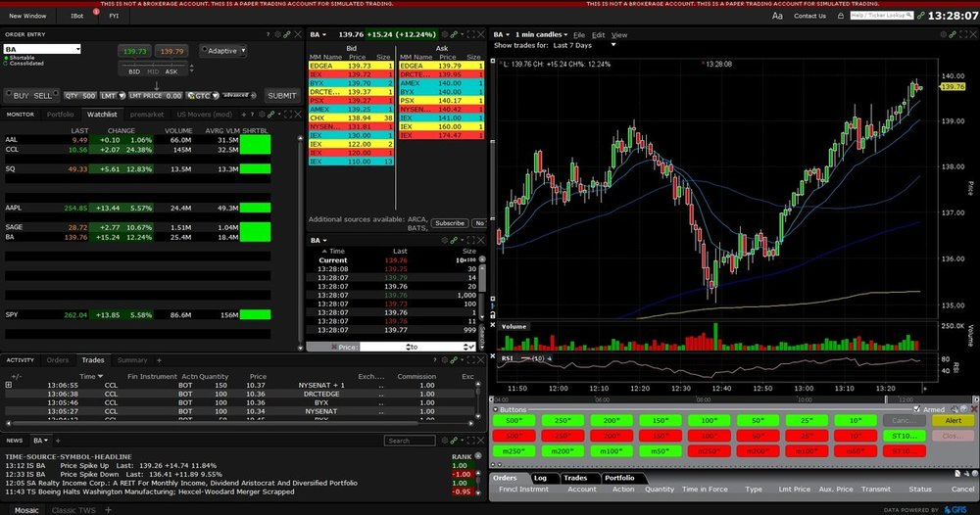Toggle Consolidated quote indicator
980x515 pixels.
click(x=6, y=63)
